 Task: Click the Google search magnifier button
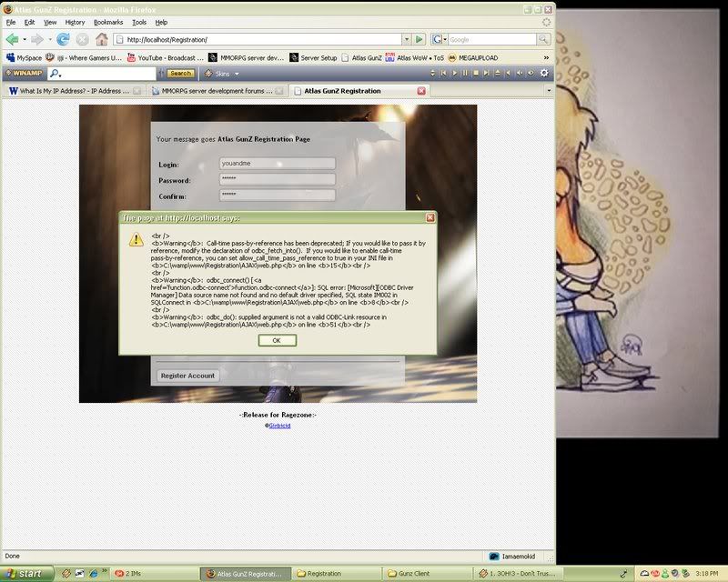[543, 39]
